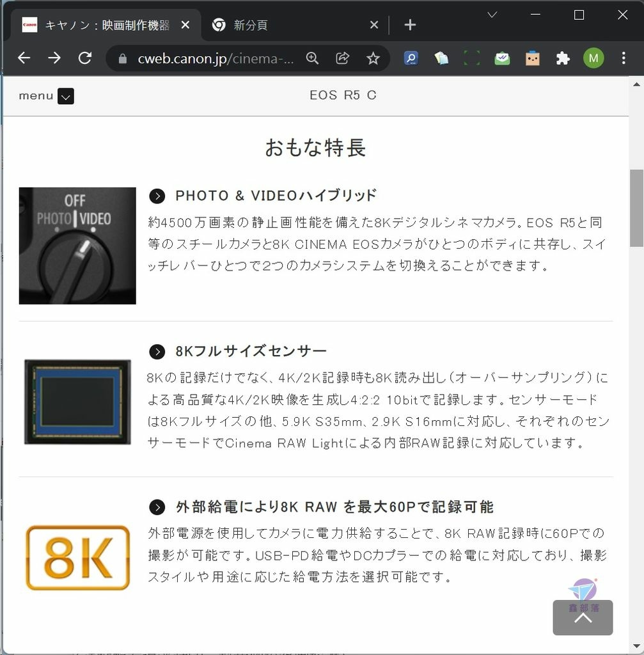Click the scrollbar up arrow
The width and height of the screenshot is (644, 655).
636,84
